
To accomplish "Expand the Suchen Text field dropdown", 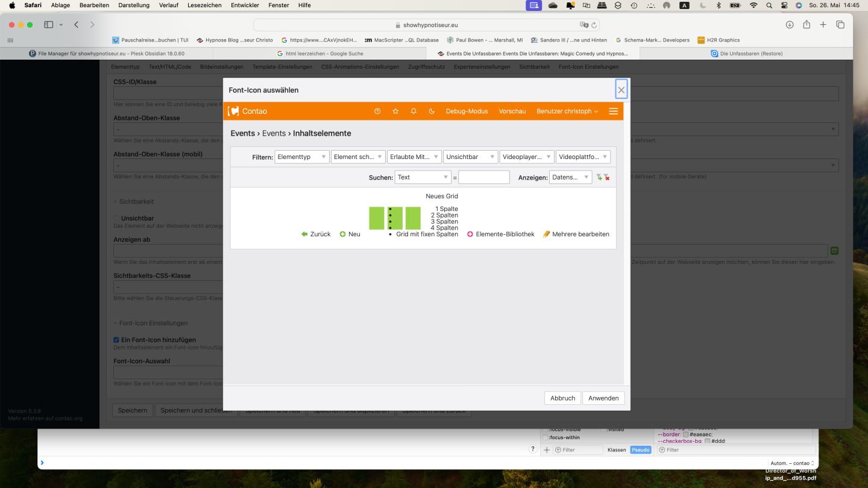I will coord(423,177).
